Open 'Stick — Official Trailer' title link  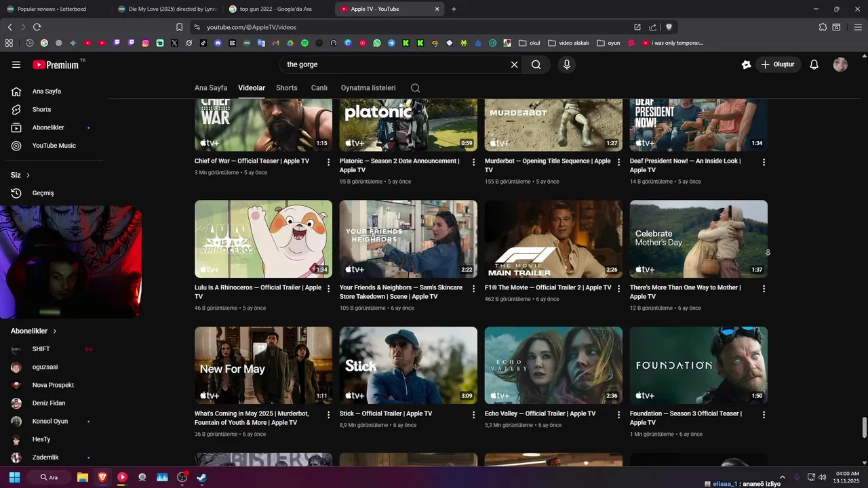(x=386, y=413)
